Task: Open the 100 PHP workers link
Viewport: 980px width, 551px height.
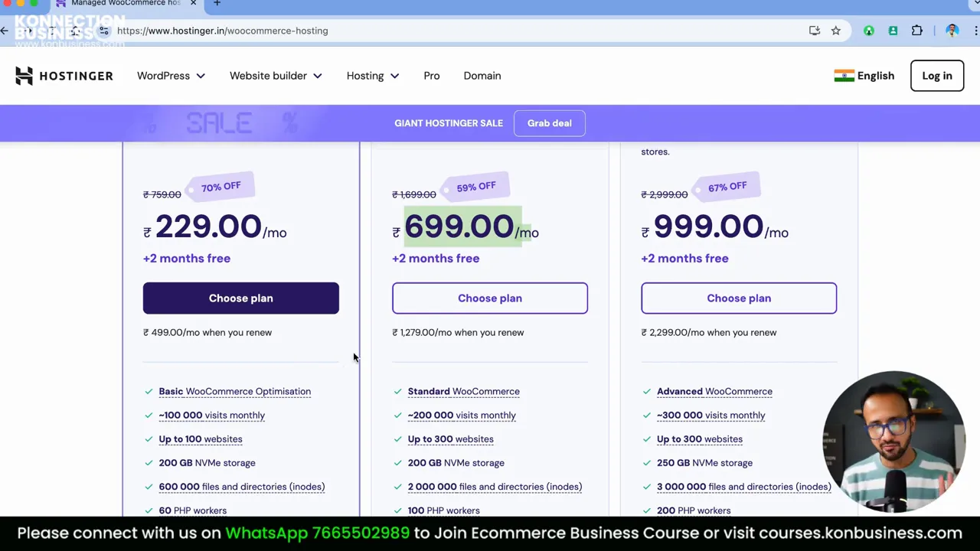Action: (x=444, y=510)
